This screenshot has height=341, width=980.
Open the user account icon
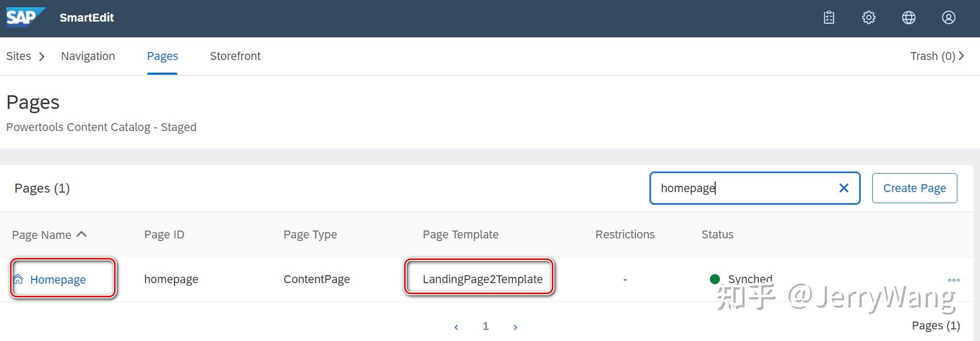948,17
